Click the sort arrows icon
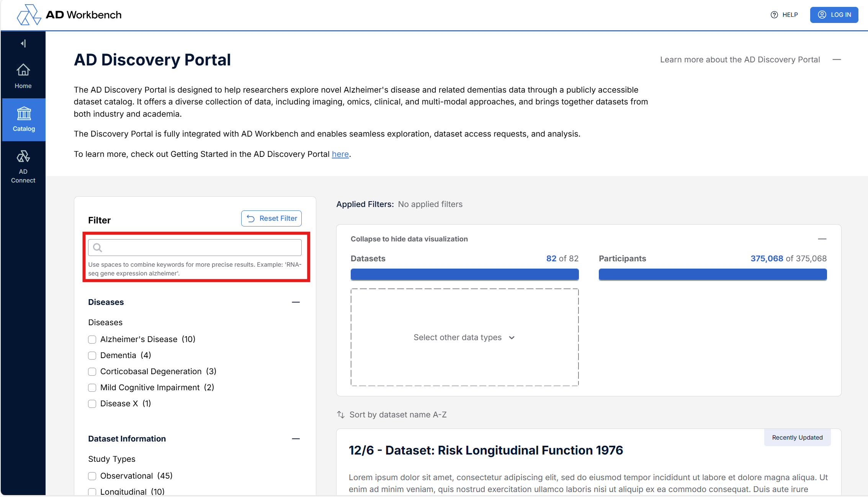The height and width of the screenshot is (497, 868). pos(340,415)
